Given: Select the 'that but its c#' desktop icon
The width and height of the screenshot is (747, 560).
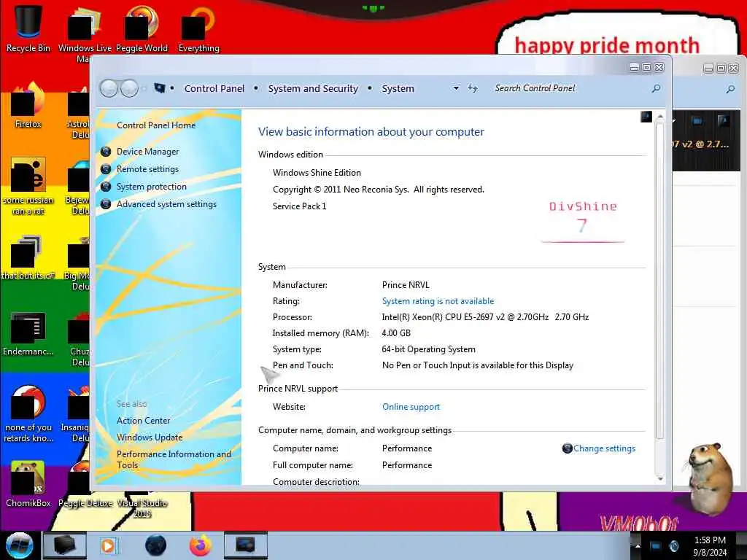Looking at the screenshot, I should (28, 257).
